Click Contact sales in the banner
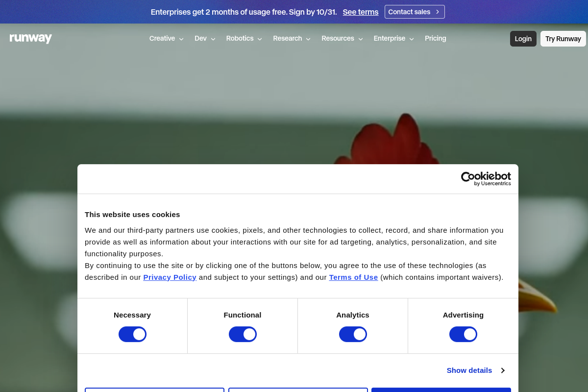 pyautogui.click(x=415, y=12)
